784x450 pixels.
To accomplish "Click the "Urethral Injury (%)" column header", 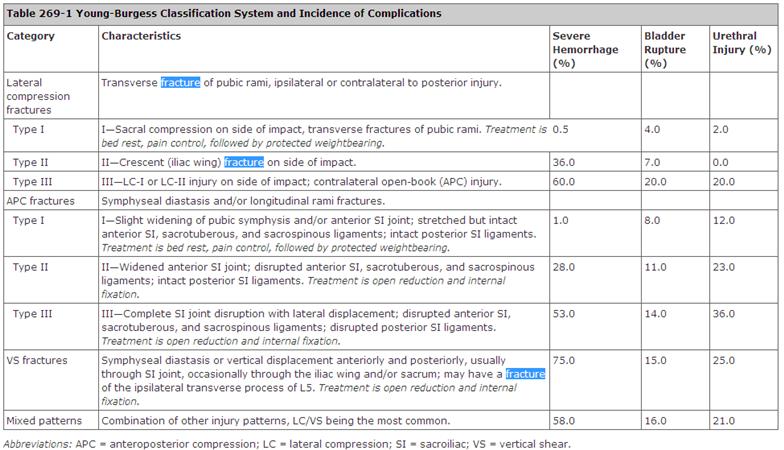I will [740, 49].
